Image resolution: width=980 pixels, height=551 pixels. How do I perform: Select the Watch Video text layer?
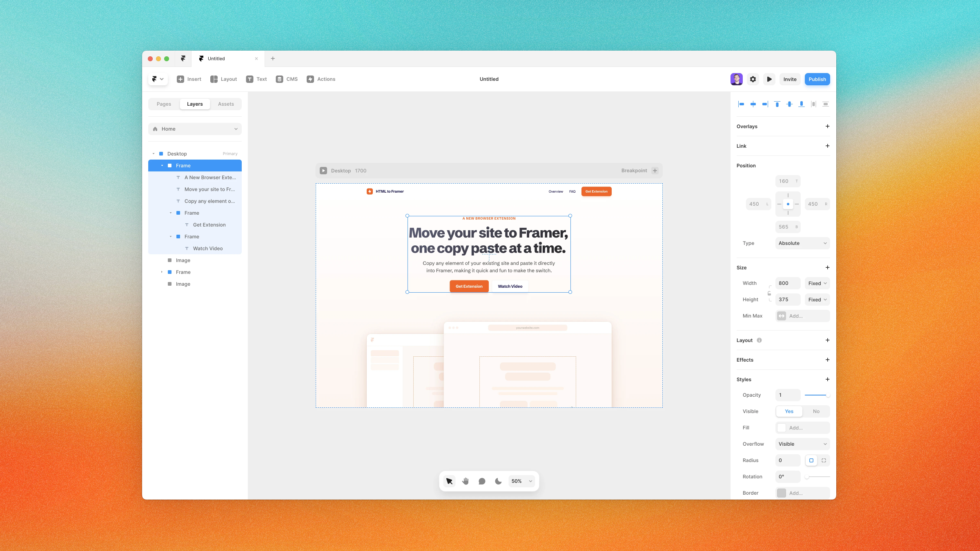click(195, 249)
